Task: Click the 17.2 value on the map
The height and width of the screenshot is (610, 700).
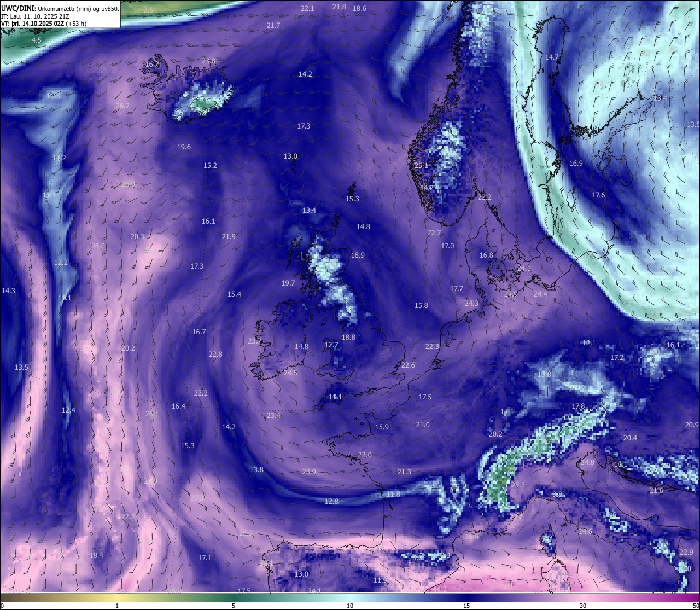Action: point(617,357)
